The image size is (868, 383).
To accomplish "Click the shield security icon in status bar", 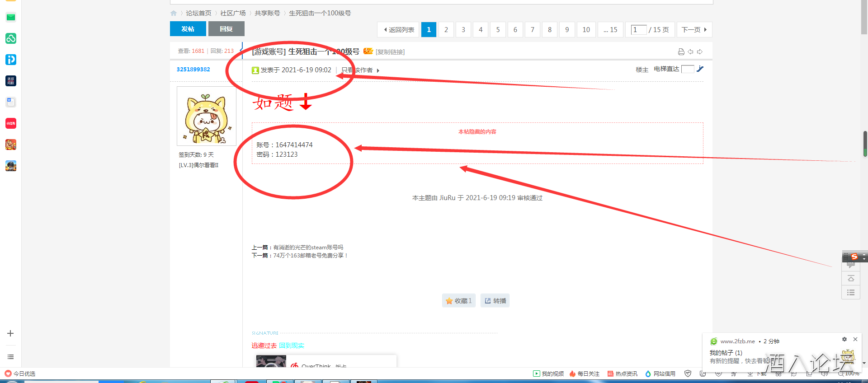I will (x=688, y=374).
